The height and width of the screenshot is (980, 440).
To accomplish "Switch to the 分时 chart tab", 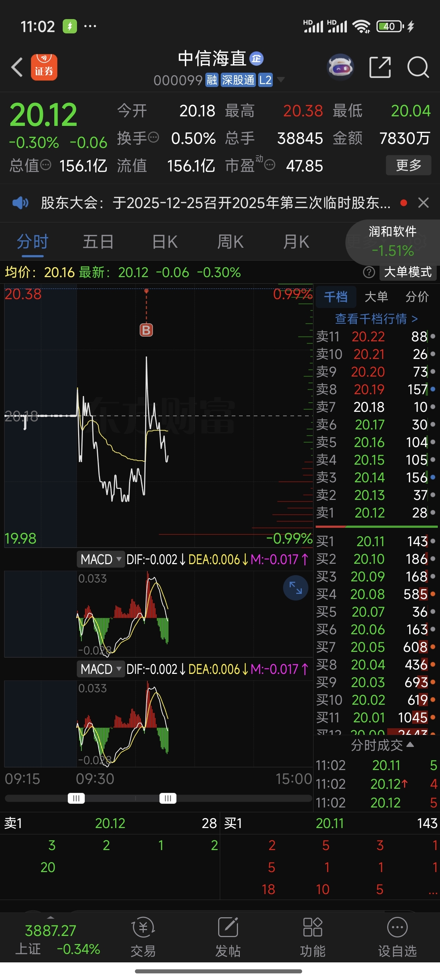I will pyautogui.click(x=33, y=242).
